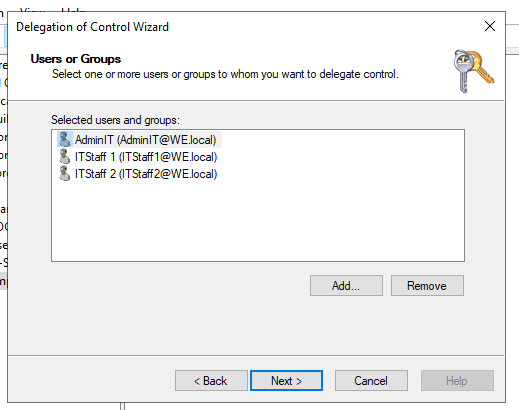Click the Selected users and groups label
The height and width of the screenshot is (410, 519).
[115, 120]
